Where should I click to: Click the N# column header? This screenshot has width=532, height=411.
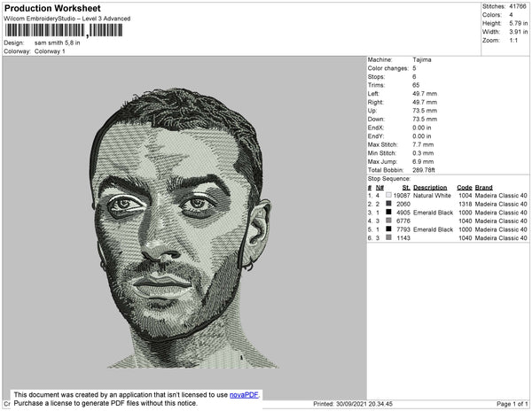[x=379, y=188]
